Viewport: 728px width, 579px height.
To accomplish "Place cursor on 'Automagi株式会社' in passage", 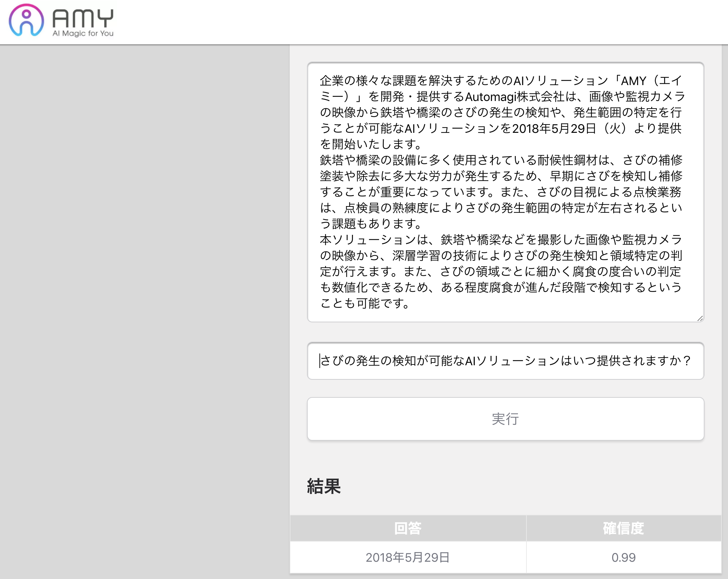I will tap(515, 97).
